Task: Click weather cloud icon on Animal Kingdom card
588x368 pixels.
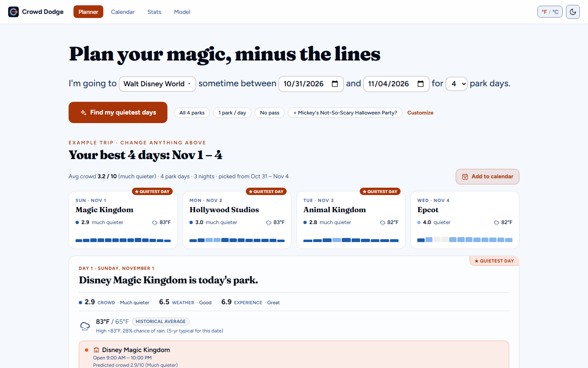Action: pyautogui.click(x=383, y=223)
